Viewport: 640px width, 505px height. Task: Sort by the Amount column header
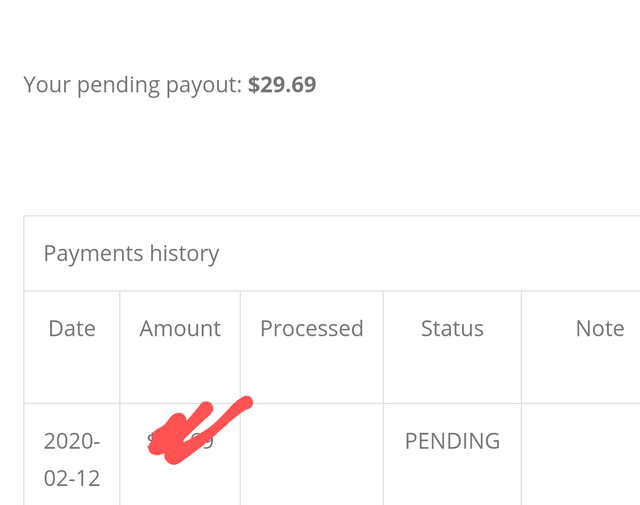[x=180, y=329]
